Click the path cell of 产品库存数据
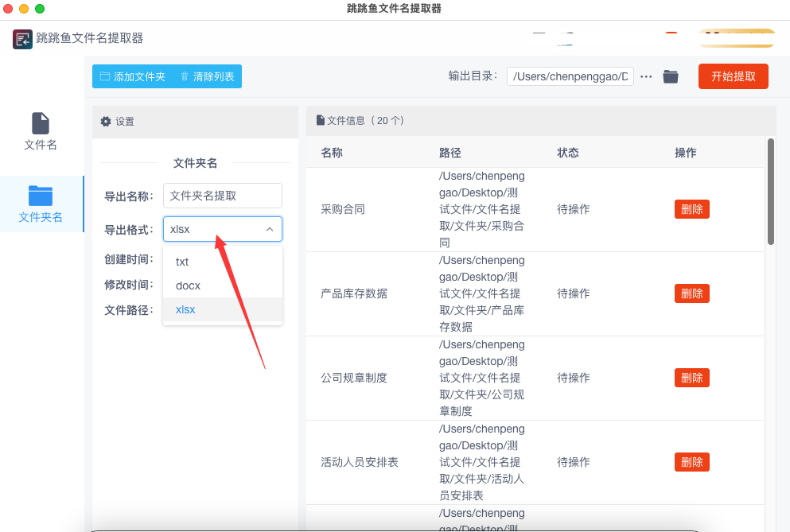This screenshot has width=790, height=532. pos(481,293)
